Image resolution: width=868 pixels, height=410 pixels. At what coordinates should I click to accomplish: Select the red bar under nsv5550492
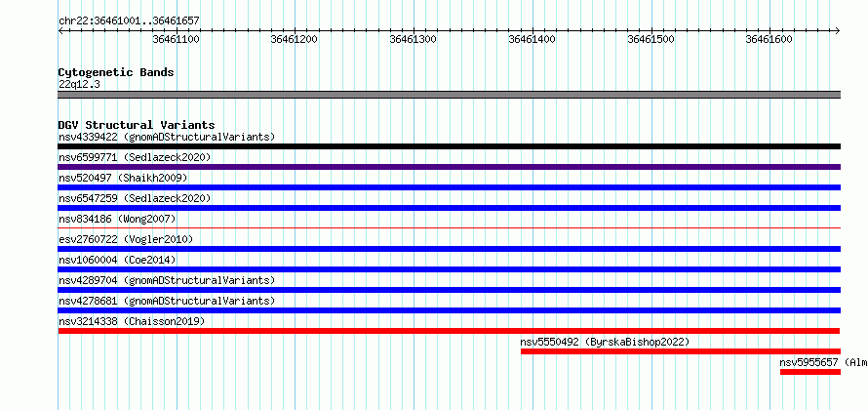[681, 351]
